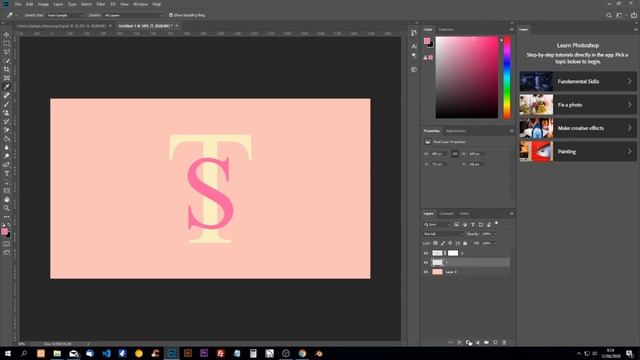Image resolution: width=640 pixels, height=360 pixels.
Task: Open the File menu
Action: pos(18,4)
